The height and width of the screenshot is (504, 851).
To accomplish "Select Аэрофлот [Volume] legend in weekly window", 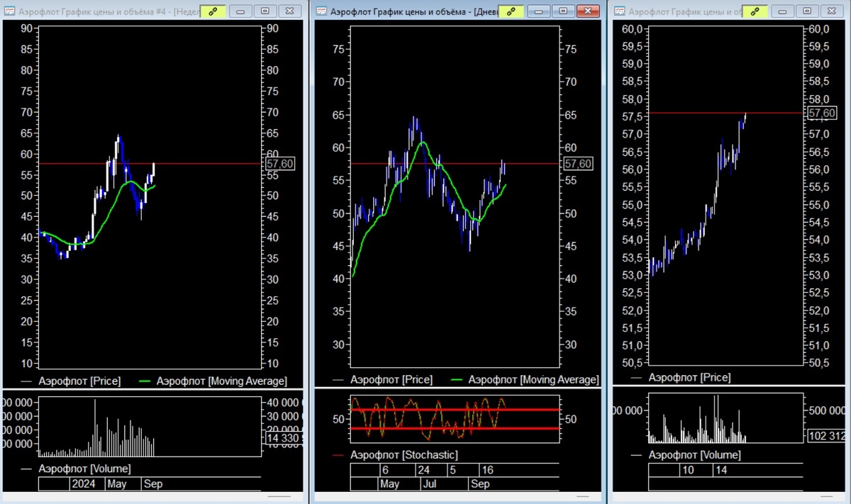I will 84,469.
